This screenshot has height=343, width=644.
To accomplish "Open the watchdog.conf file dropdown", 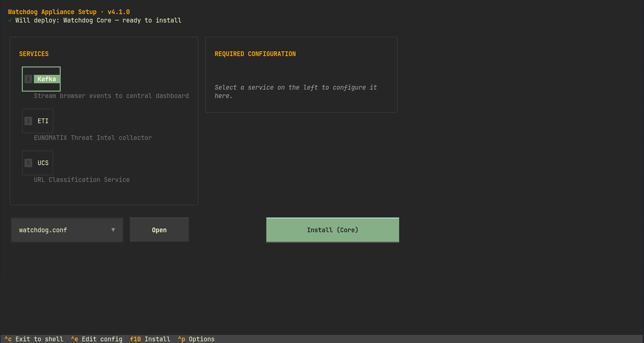I will [67, 230].
